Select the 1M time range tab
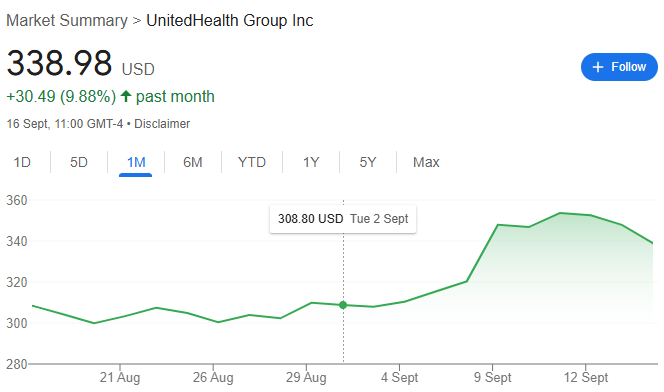Screen dimensions: 664x392 tap(136, 162)
